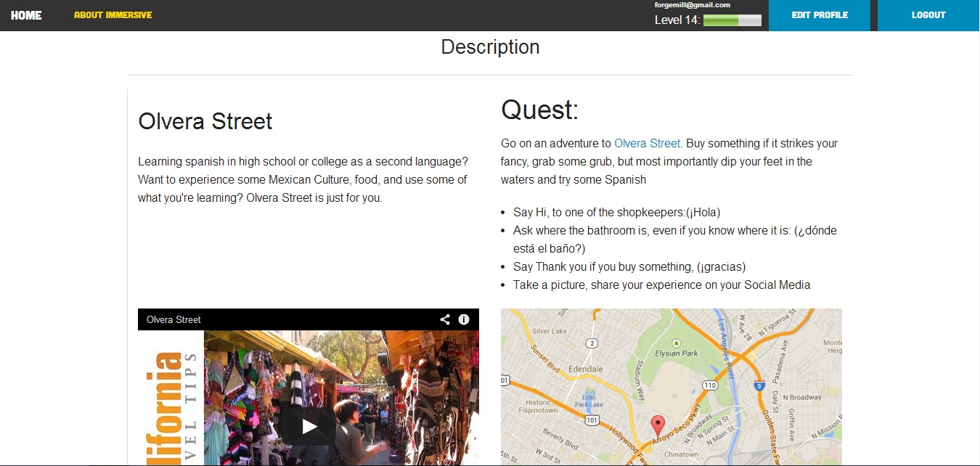This screenshot has height=466, width=980.
Task: Click the 'Ask where the bathroom is' bullet
Action: point(675,240)
